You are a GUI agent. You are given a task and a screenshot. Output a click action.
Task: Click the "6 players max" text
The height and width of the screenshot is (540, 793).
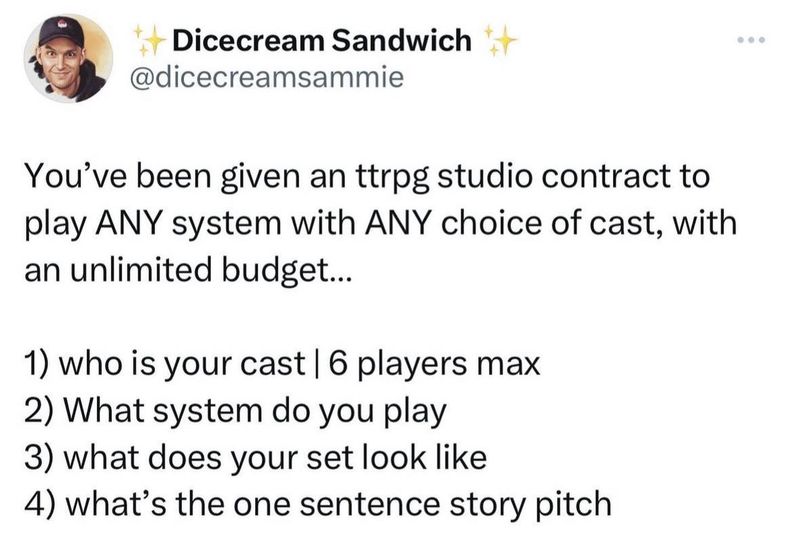[x=434, y=365]
